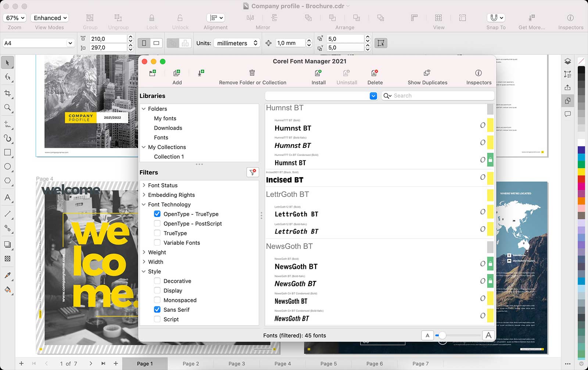Click the Install font icon
Image resolution: width=588 pixels, height=370 pixels.
coord(318,73)
